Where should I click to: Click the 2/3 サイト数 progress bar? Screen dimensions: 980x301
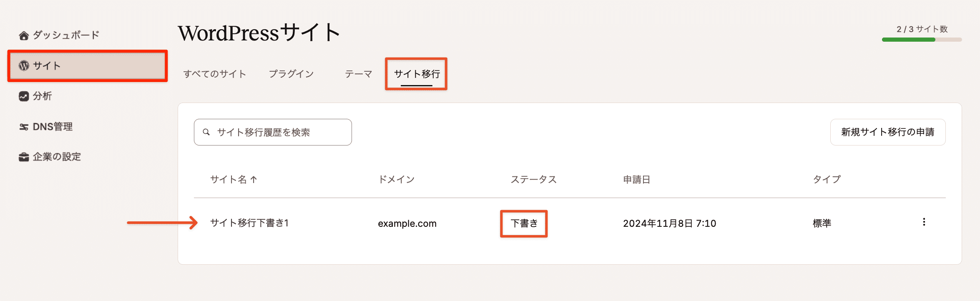tap(921, 40)
